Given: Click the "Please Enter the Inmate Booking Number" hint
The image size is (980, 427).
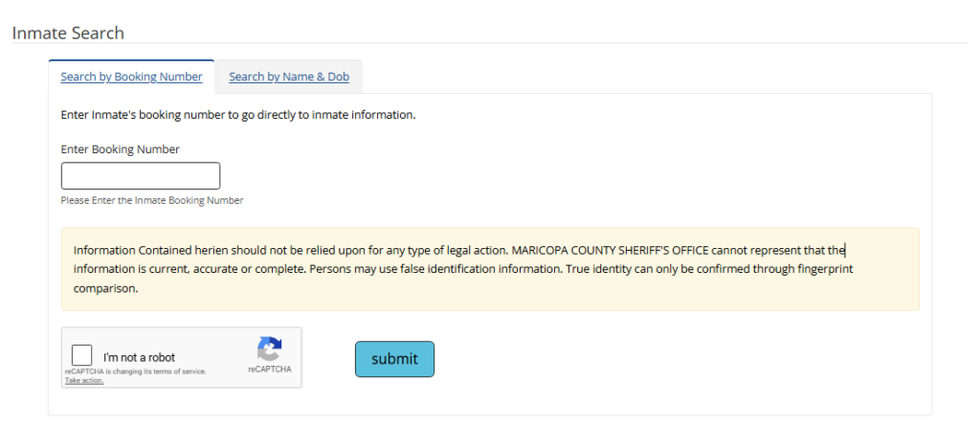Looking at the screenshot, I should [x=151, y=201].
